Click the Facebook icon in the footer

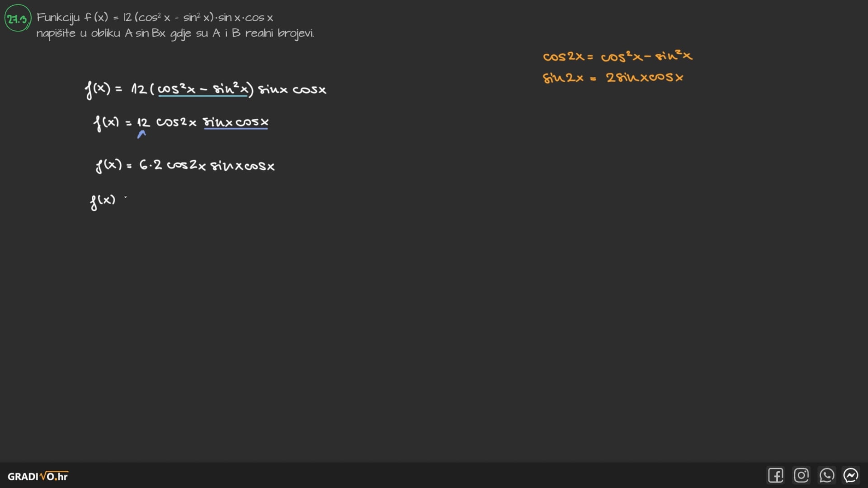point(775,475)
